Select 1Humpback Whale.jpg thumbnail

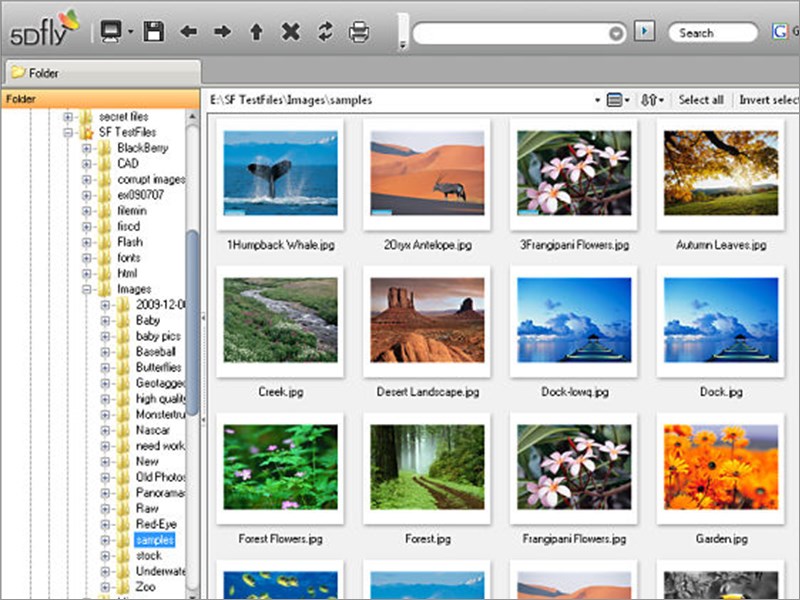click(x=280, y=172)
